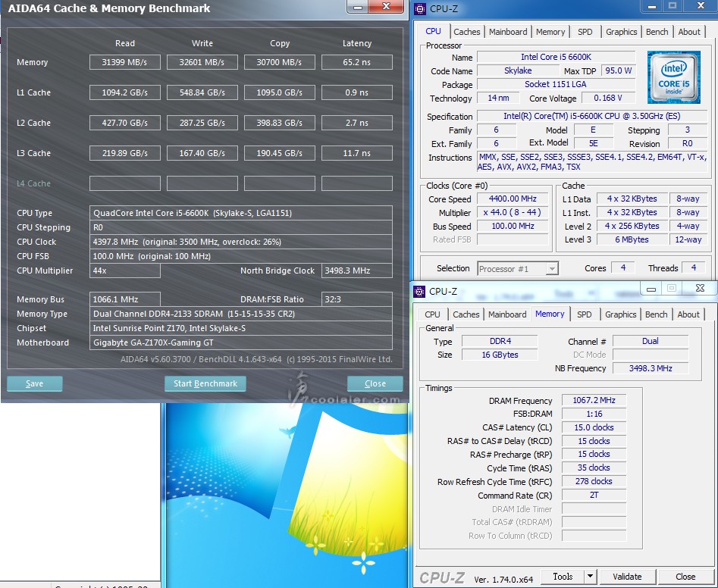Screen dimensions: 718x588
Task: Click the Memory Type field showing DDR4-2133 SDRAM
Action: (241, 314)
